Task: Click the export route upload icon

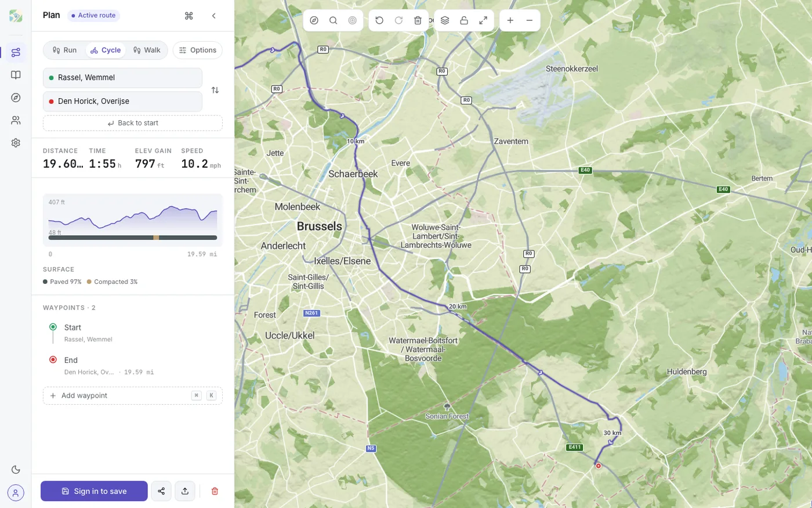Action: [185, 491]
